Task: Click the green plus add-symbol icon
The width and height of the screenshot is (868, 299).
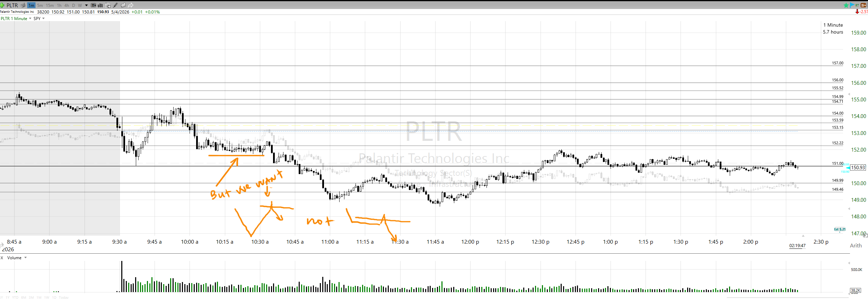Action: (x=2, y=5)
